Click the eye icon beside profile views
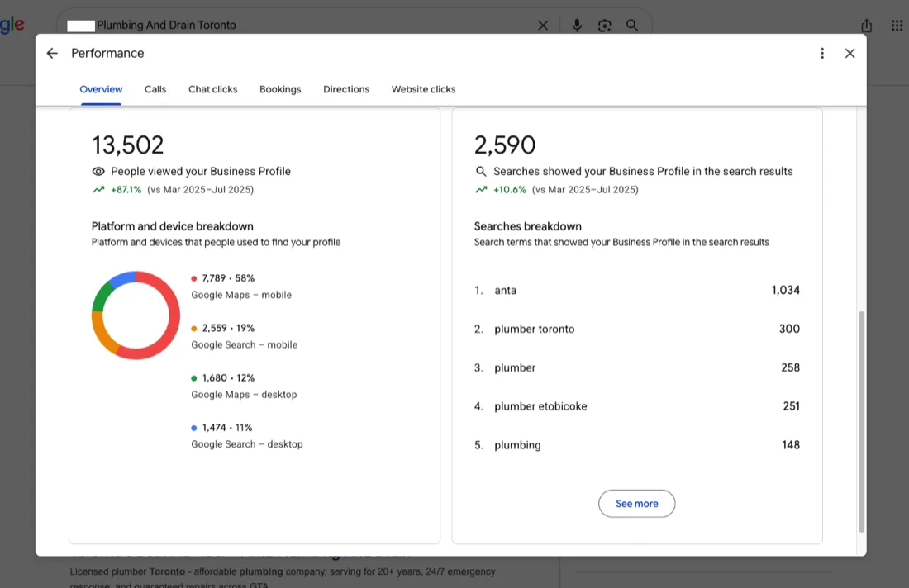This screenshot has width=909, height=588. pyautogui.click(x=98, y=172)
